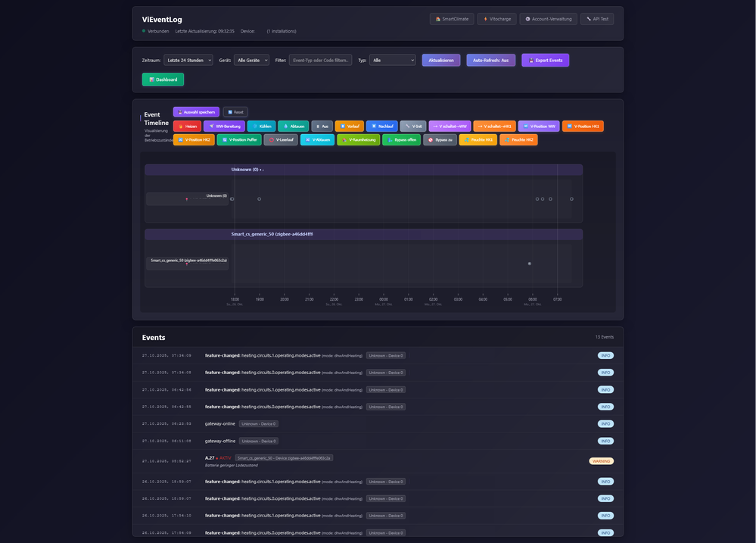Toggle the Heizen state filter
The image size is (756, 543).
pos(187,126)
